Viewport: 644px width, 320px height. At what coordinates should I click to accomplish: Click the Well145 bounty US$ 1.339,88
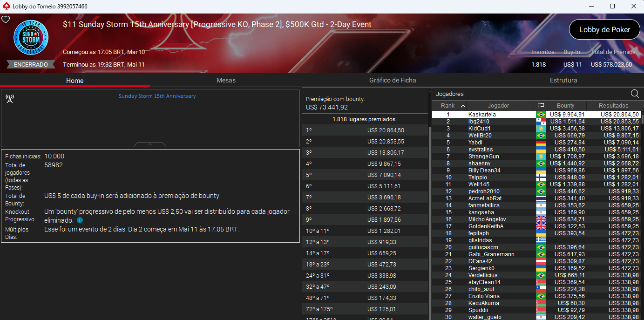click(x=567, y=184)
